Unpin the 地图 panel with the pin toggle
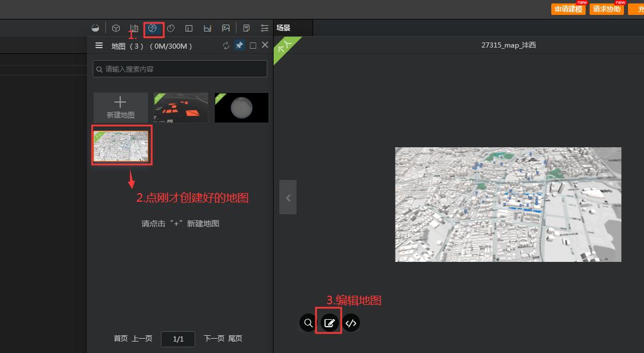 (239, 45)
